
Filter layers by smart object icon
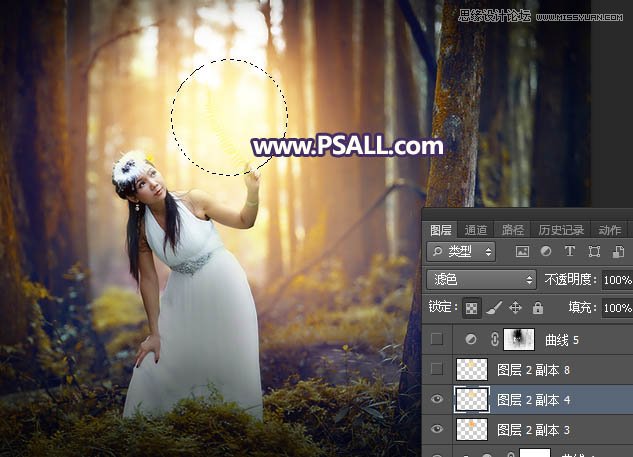[618, 252]
